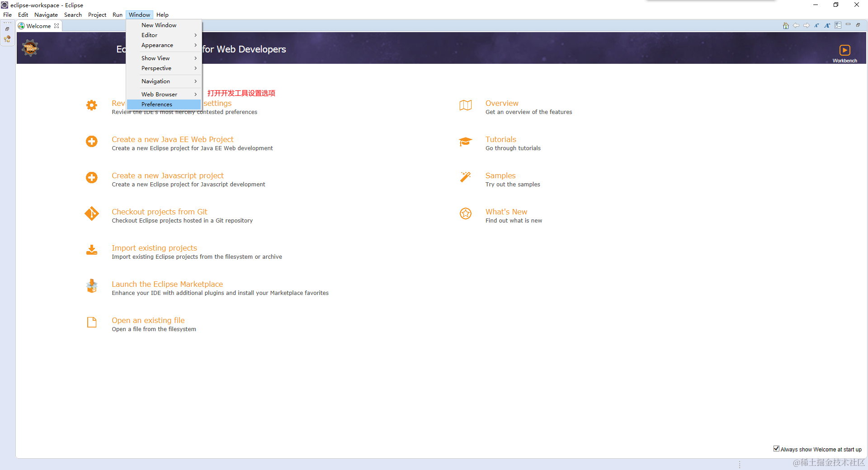Open the Samples link

pyautogui.click(x=500, y=176)
